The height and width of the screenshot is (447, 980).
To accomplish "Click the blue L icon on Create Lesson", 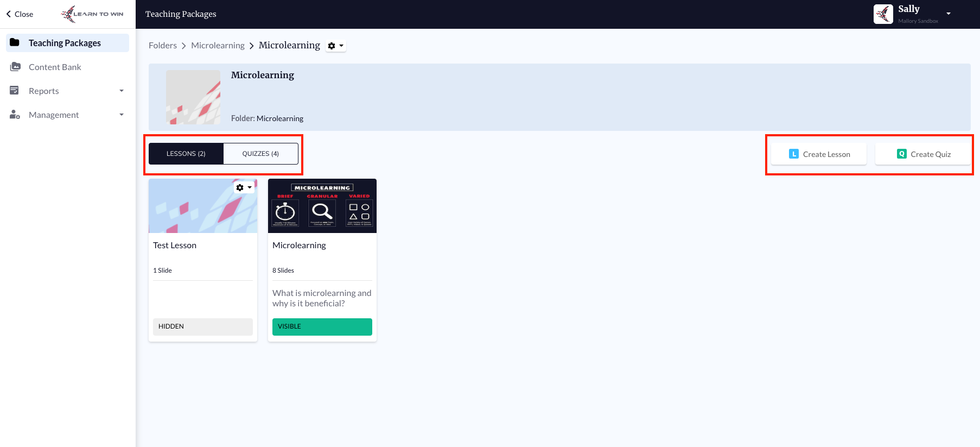I will (793, 154).
